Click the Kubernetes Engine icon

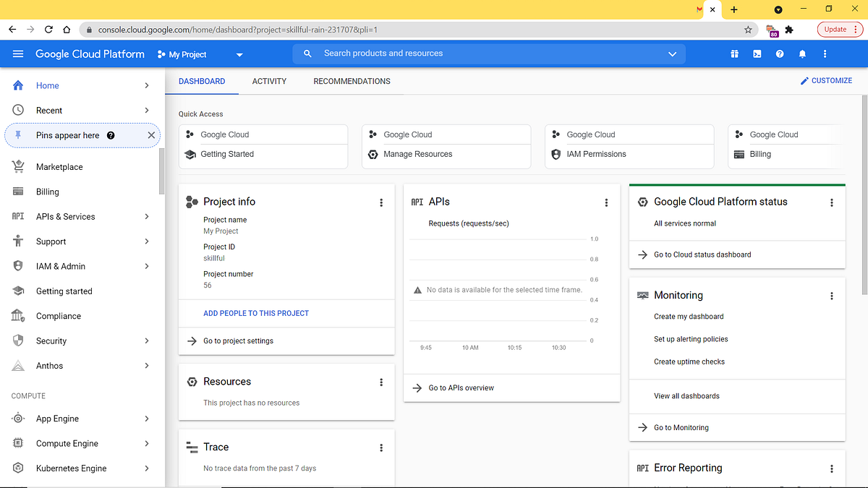tap(19, 468)
